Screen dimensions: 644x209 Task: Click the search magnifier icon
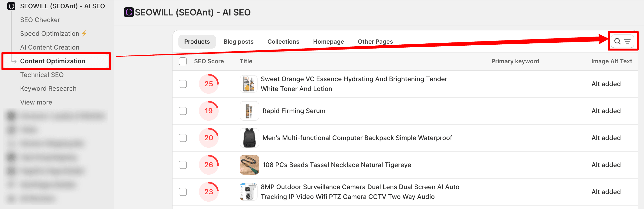[x=617, y=41]
